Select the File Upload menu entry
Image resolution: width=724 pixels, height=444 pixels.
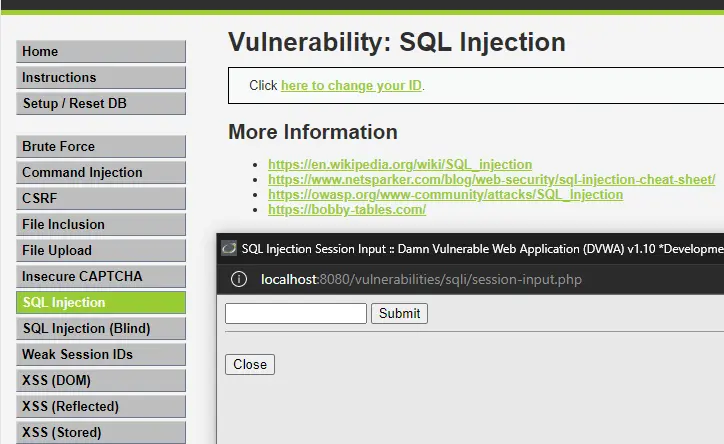tap(101, 250)
